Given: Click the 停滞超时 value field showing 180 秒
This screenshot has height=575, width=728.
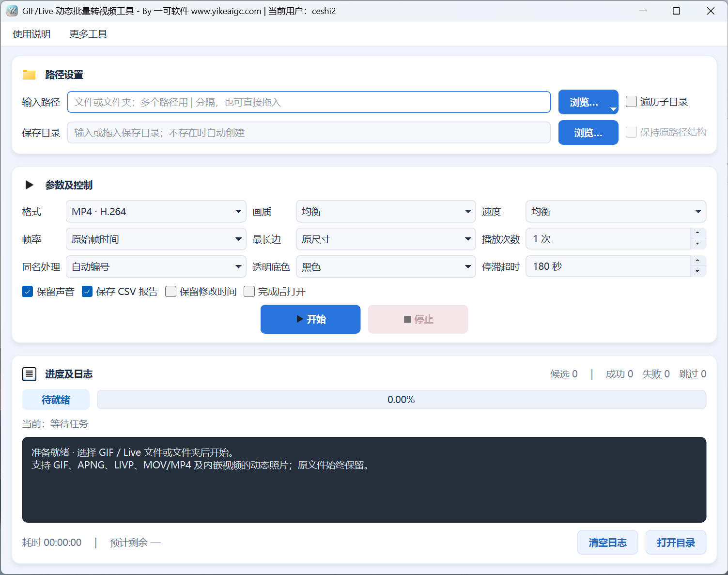Looking at the screenshot, I should (x=608, y=267).
